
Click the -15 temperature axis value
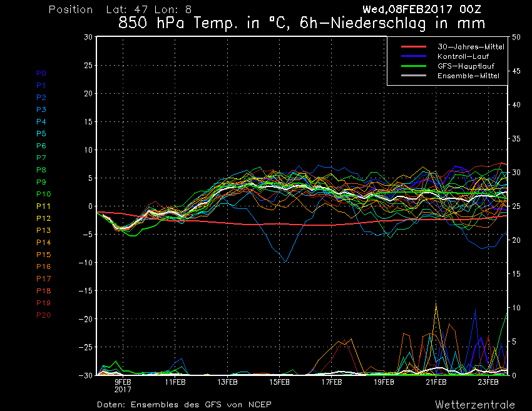click(x=86, y=291)
